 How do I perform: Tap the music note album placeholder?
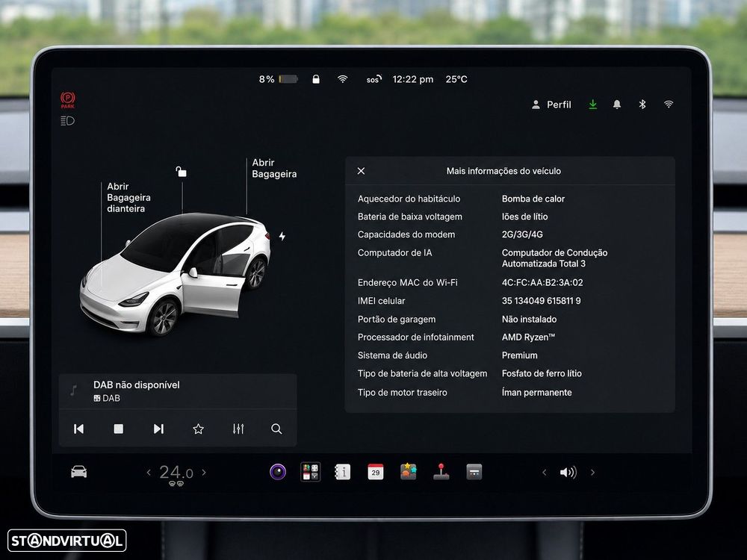pyautogui.click(x=73, y=391)
